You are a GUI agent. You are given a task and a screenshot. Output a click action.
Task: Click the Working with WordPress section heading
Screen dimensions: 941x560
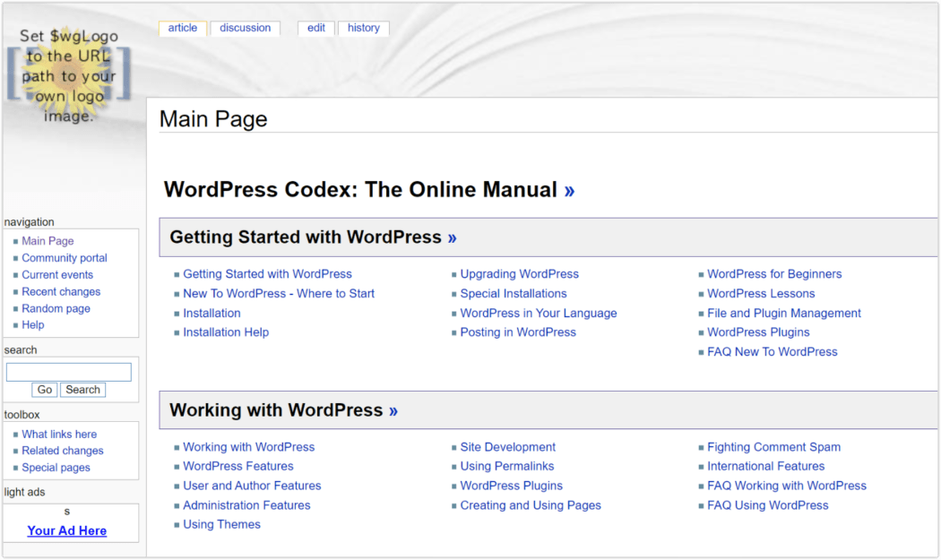[x=276, y=410]
